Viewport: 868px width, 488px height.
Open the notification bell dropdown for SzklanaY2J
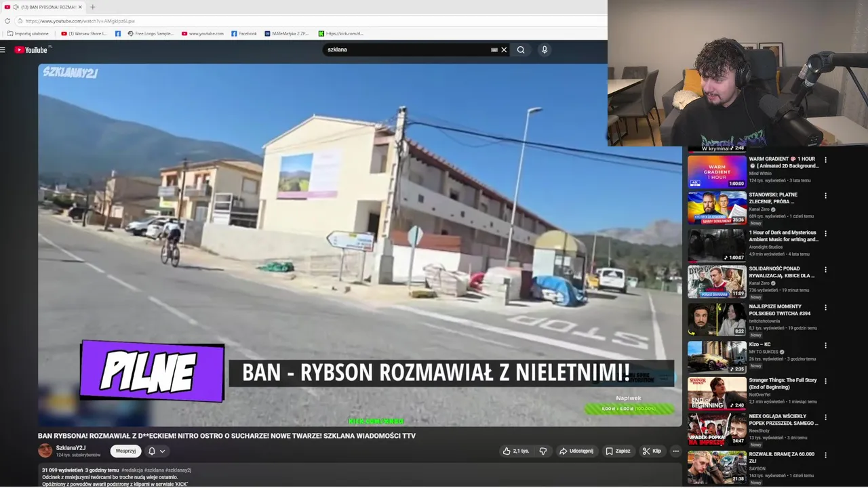pos(157,451)
